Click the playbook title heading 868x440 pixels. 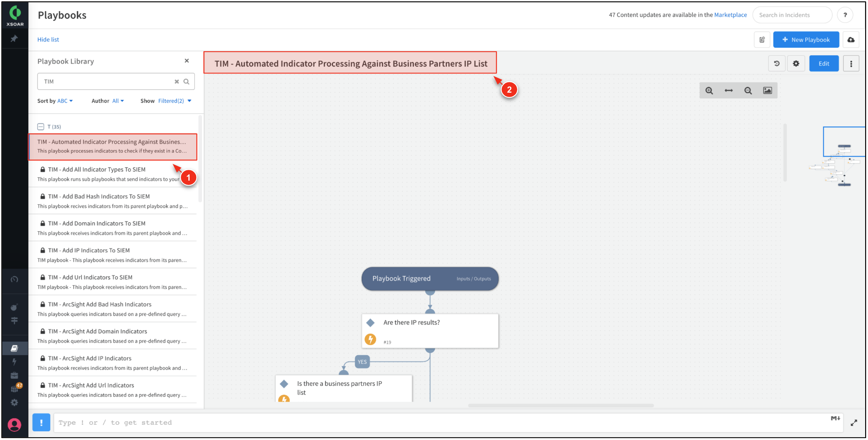(x=351, y=63)
